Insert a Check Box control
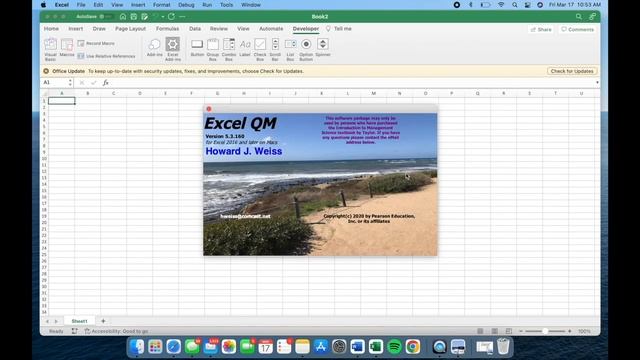 pyautogui.click(x=260, y=49)
